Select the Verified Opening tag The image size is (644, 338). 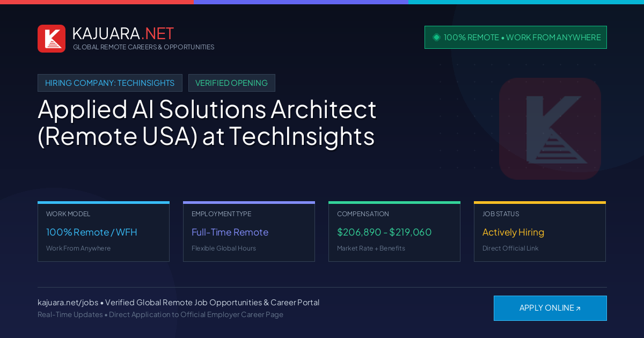click(232, 83)
